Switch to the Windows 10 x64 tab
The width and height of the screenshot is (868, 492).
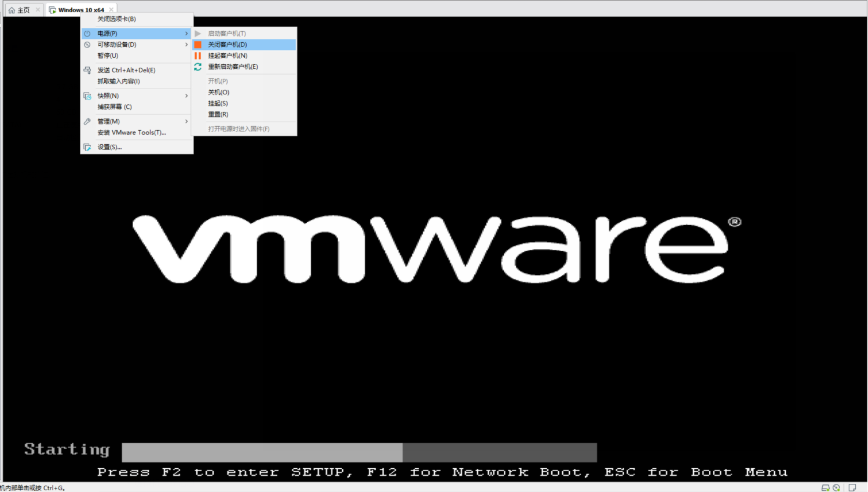pos(81,10)
